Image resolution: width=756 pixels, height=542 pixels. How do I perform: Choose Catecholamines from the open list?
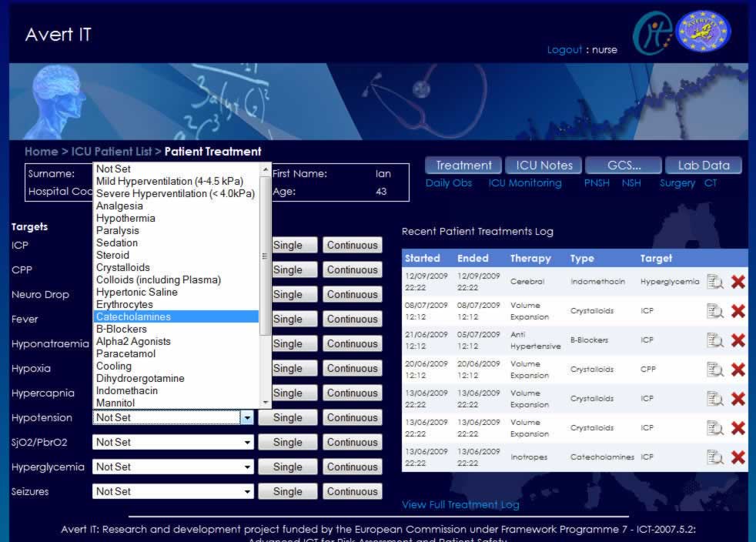tap(176, 317)
